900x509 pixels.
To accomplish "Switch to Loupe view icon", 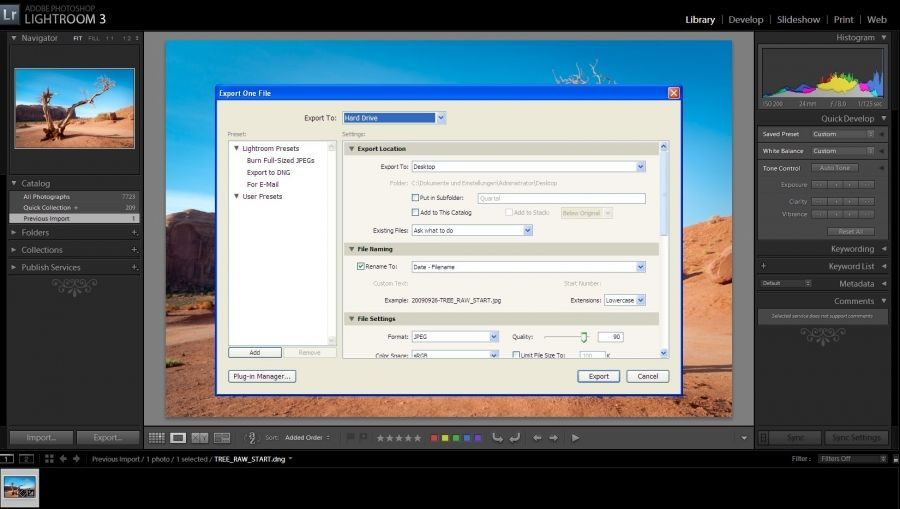I will click(178, 438).
